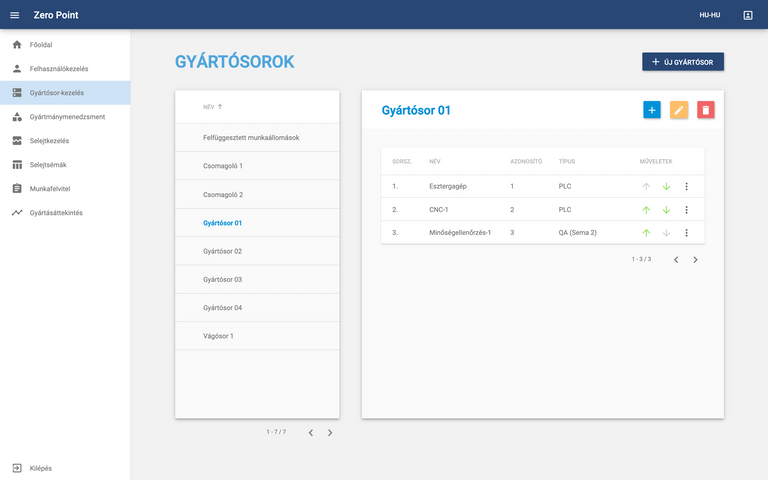Go to next page of production line list
Viewport: 768px width, 480px height.
tap(330, 433)
